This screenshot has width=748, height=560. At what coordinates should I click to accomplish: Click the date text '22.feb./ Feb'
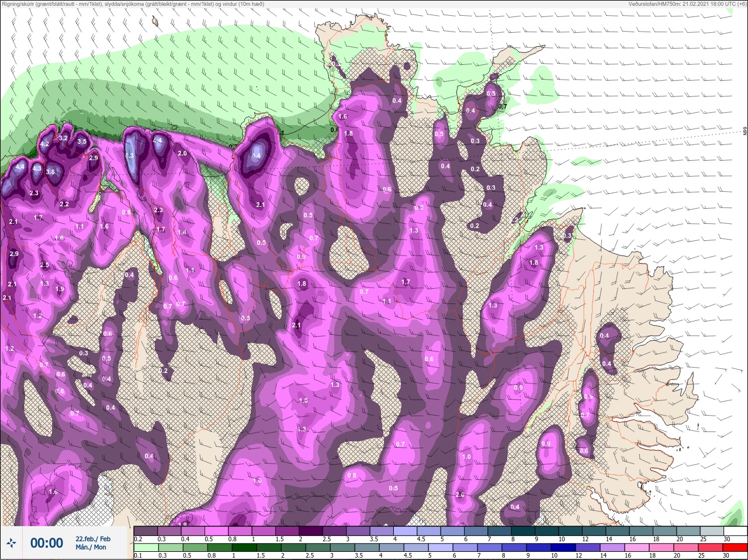[93, 538]
